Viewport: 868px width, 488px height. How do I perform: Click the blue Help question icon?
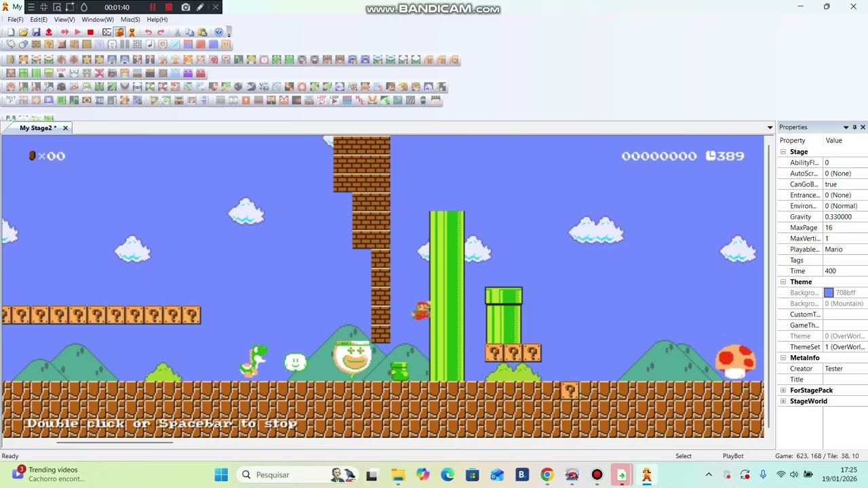(218, 32)
